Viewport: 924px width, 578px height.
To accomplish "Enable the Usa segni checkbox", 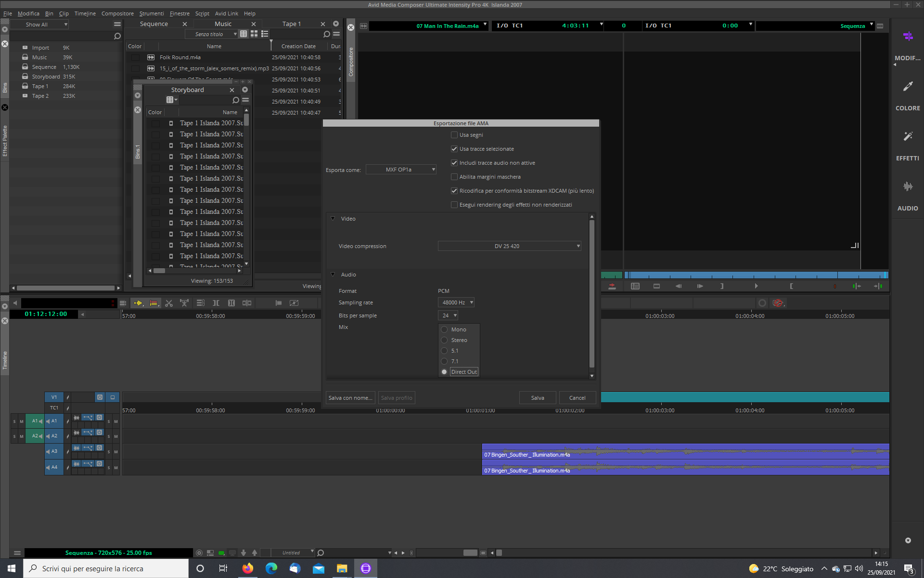I will click(454, 135).
